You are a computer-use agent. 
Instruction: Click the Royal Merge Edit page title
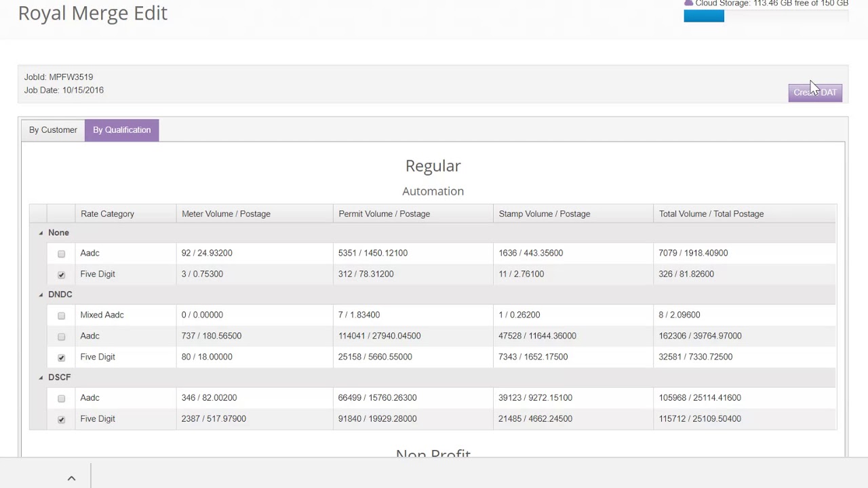point(93,13)
